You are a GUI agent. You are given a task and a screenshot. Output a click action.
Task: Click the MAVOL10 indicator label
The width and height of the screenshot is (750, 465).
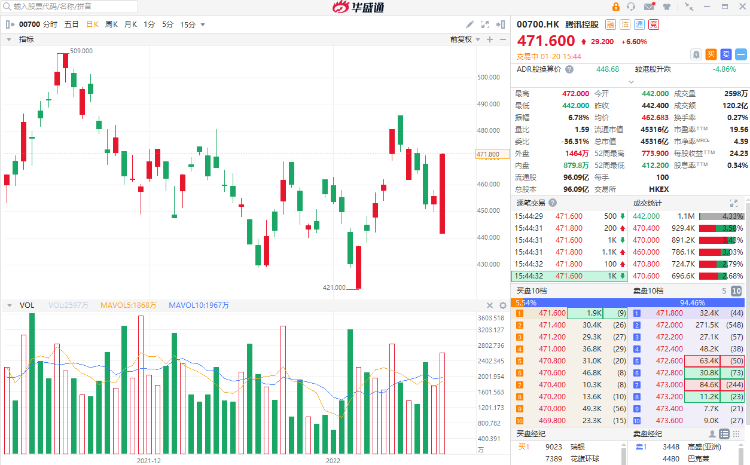(x=199, y=305)
